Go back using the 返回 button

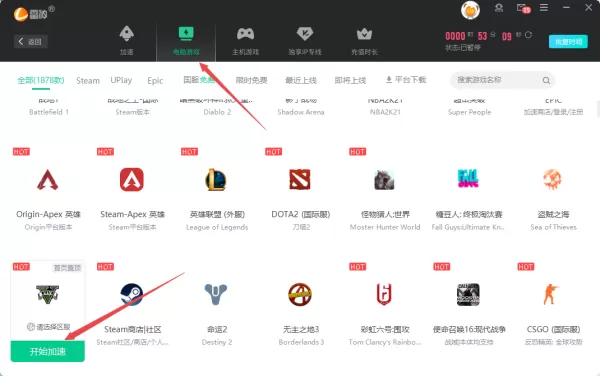coord(31,42)
